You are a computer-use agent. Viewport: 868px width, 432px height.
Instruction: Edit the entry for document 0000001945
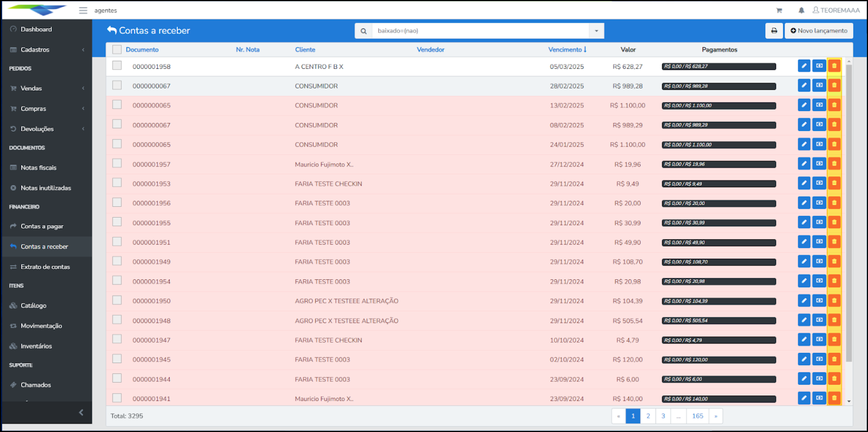tap(804, 359)
